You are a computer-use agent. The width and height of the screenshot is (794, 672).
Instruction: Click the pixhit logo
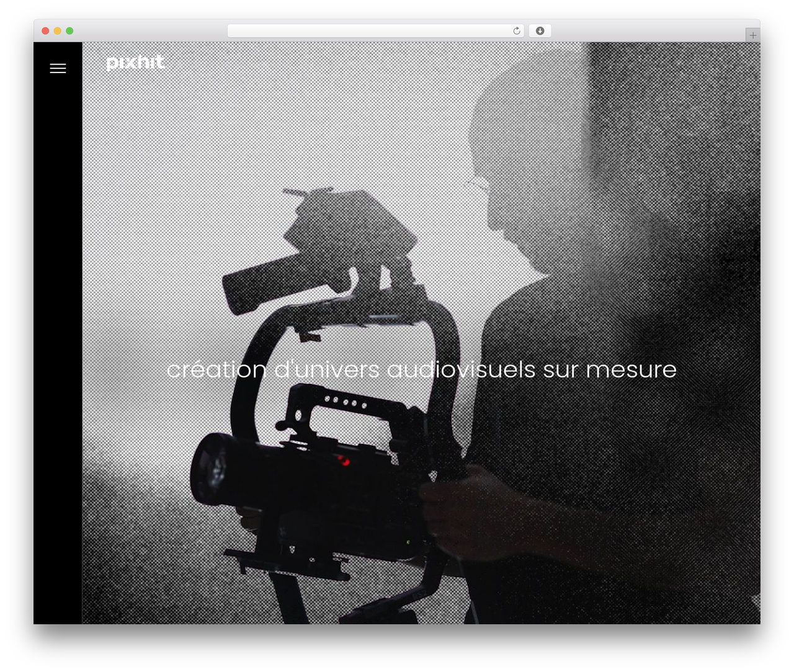coord(135,62)
